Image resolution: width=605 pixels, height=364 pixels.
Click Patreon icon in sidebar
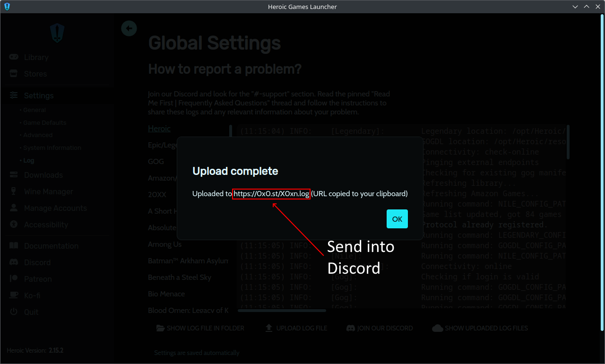coord(14,279)
